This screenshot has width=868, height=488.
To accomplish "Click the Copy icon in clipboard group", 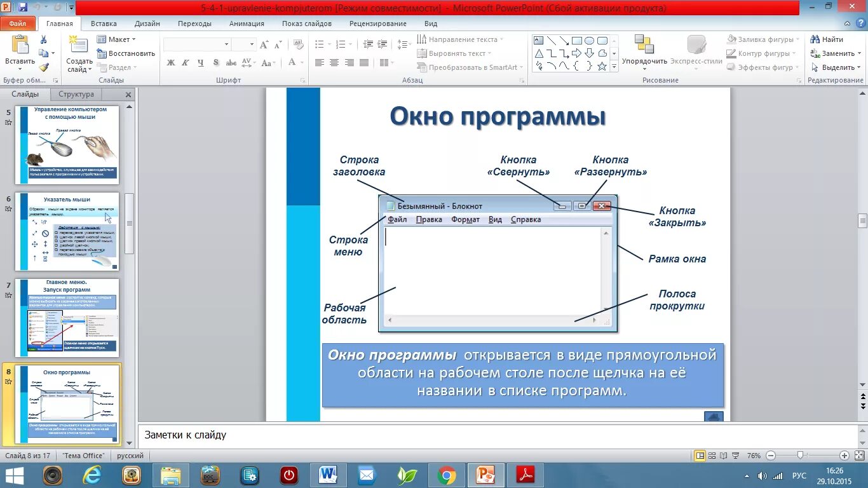I will tap(43, 53).
